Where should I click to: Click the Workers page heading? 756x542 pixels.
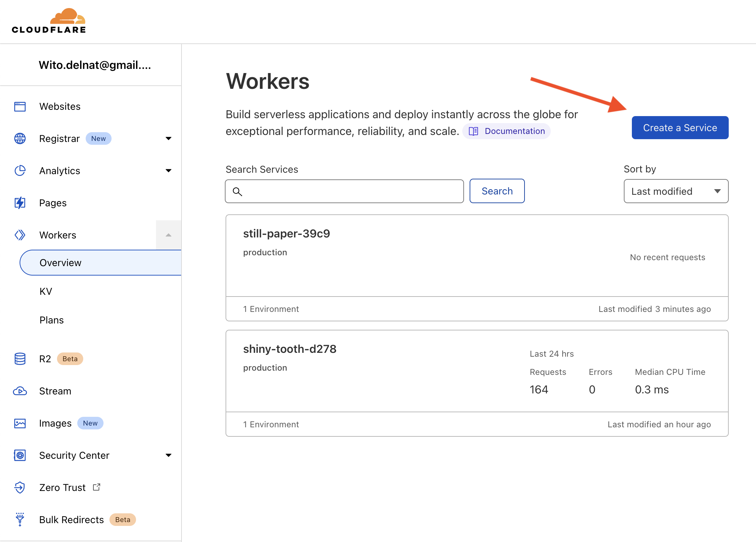coord(268,81)
